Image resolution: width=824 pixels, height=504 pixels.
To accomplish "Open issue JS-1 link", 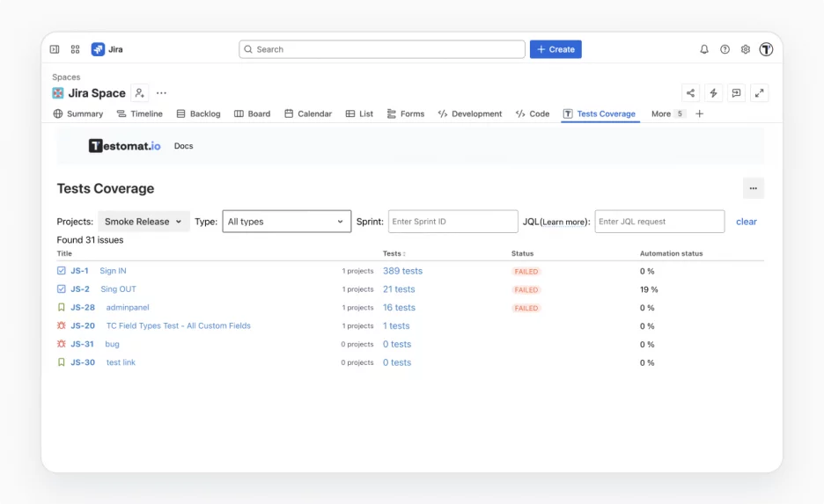I will pyautogui.click(x=80, y=271).
